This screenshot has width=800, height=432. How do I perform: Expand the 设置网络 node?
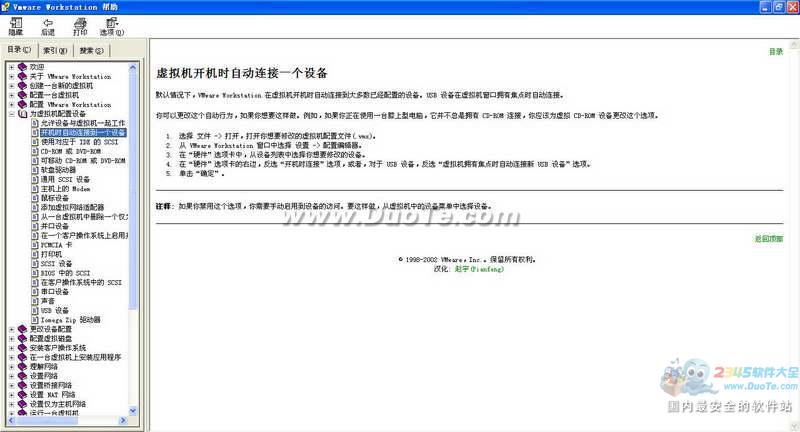coord(12,376)
